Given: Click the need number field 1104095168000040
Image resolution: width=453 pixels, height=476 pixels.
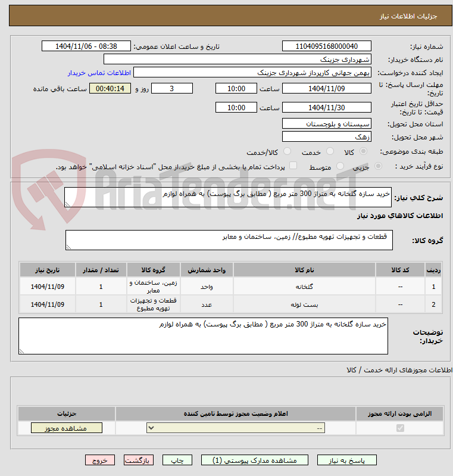Looking at the screenshot, I should (x=326, y=46).
